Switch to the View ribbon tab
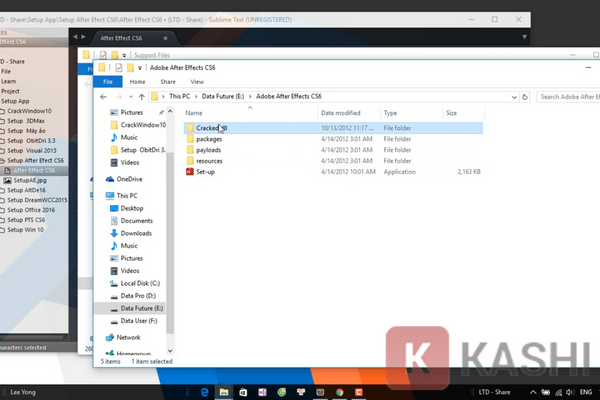The width and height of the screenshot is (600, 400). [x=197, y=81]
